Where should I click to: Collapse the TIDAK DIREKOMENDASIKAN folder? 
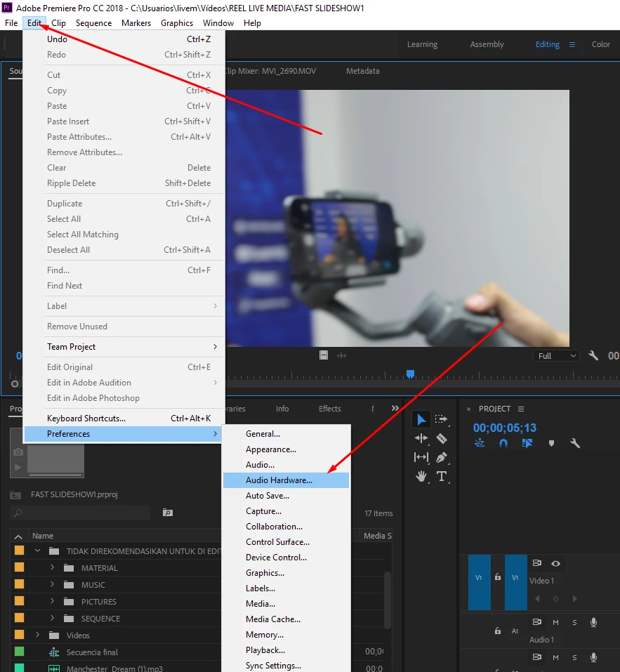pos(38,551)
